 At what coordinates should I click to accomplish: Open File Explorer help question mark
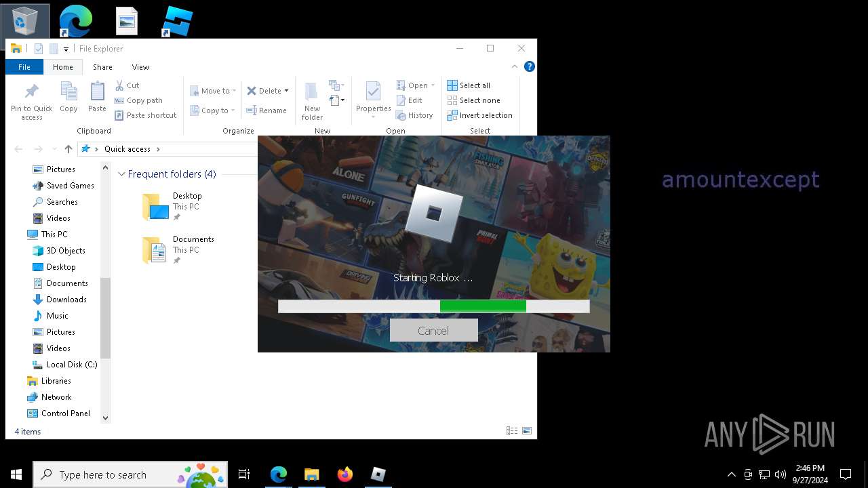[x=530, y=66]
